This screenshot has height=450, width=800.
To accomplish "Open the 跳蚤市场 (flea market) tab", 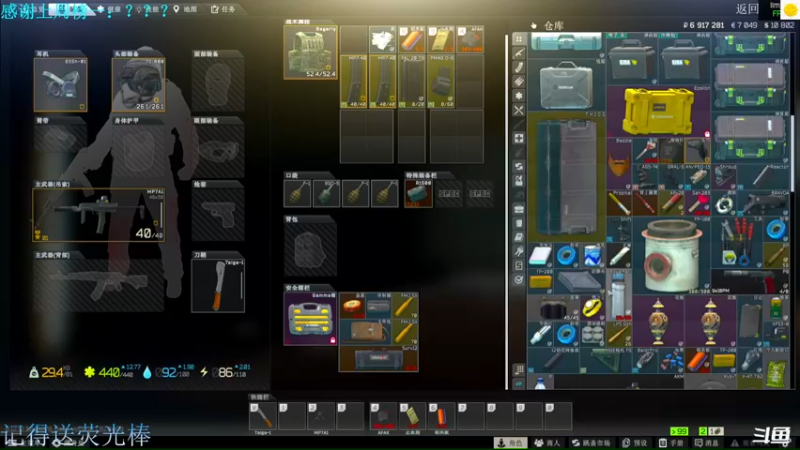I will (591, 443).
